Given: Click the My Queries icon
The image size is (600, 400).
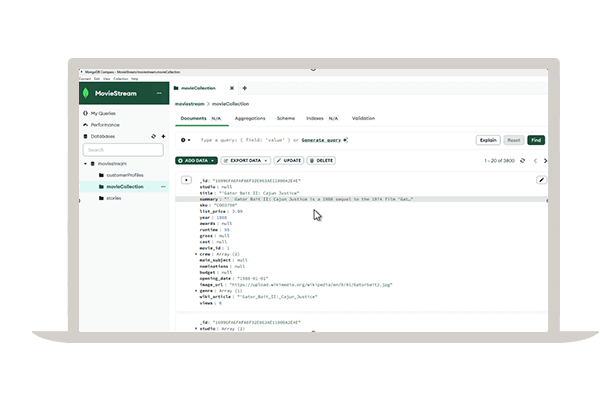Looking at the screenshot, I should point(85,113).
